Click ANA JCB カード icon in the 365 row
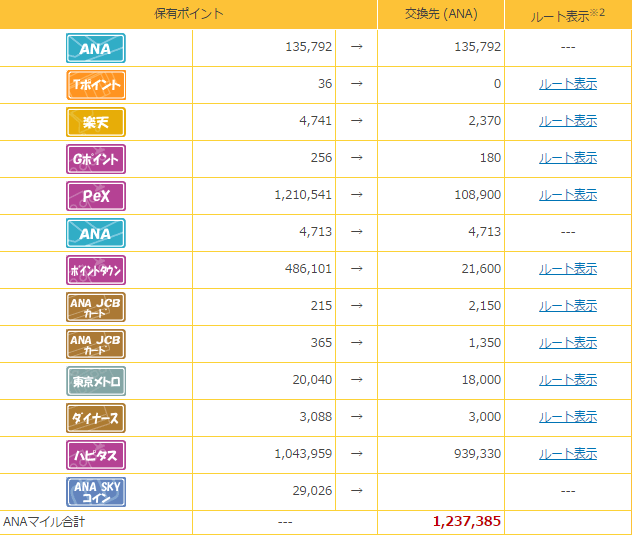Screen dimensions: 632x535 (96, 344)
